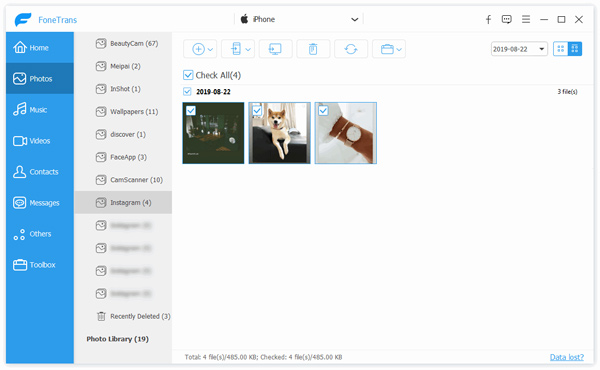Go to Home in the sidebar
Image resolution: width=600 pixels, height=370 pixels.
(x=40, y=47)
